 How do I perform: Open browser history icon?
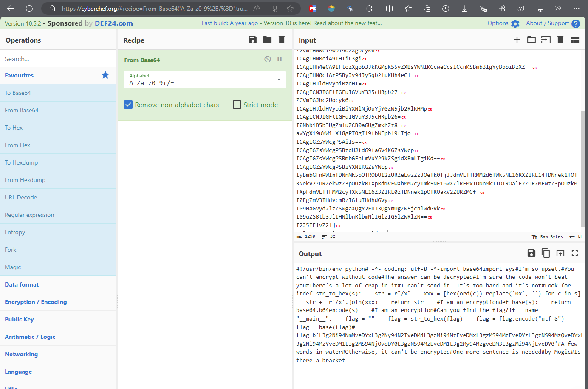(446, 9)
